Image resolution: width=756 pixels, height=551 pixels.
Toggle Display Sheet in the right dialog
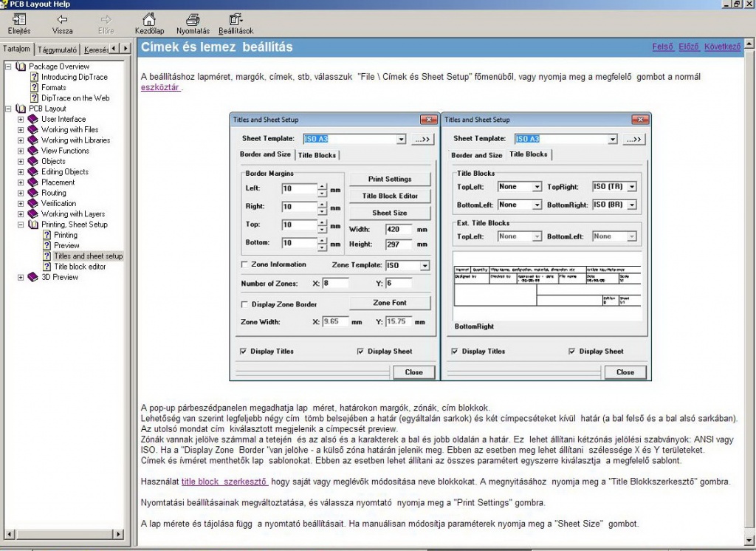click(x=572, y=352)
